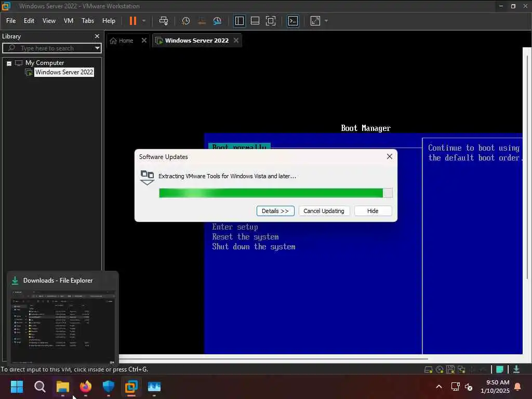Image resolution: width=532 pixels, height=399 pixels.
Task: Open the blue shield app on the taskbar
Action: pyautogui.click(x=109, y=387)
